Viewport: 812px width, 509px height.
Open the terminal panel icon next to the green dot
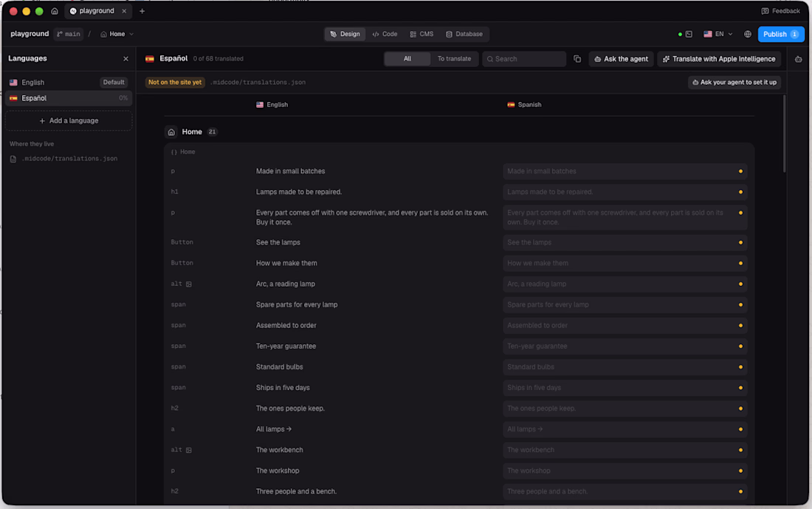click(x=689, y=34)
